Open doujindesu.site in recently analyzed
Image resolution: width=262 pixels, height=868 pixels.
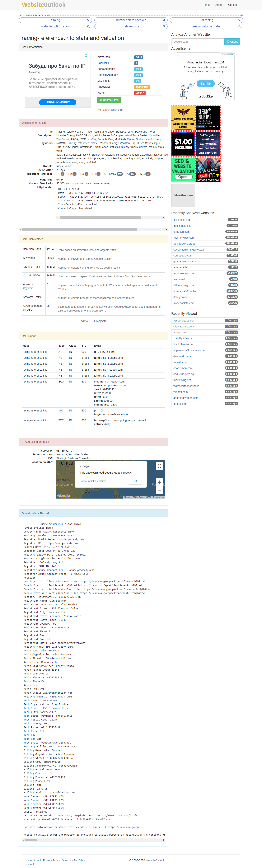(x=182, y=226)
